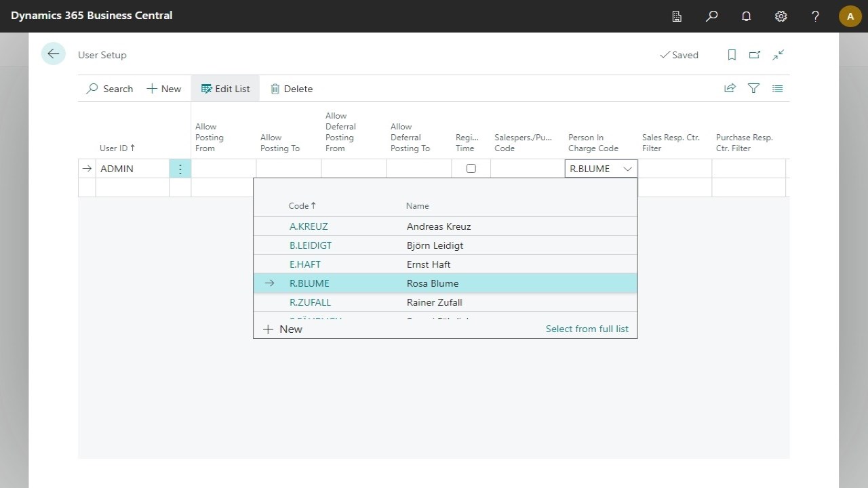This screenshot has height=488, width=868.
Task: Click New inside the lookup list
Action: click(x=282, y=329)
